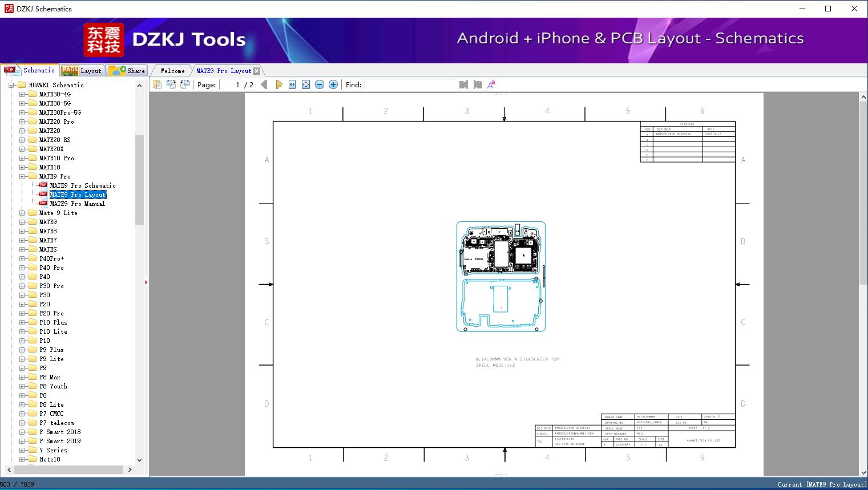This screenshot has width=868, height=490.
Task: Open MATE9 Pro Manual PDF
Action: point(78,204)
